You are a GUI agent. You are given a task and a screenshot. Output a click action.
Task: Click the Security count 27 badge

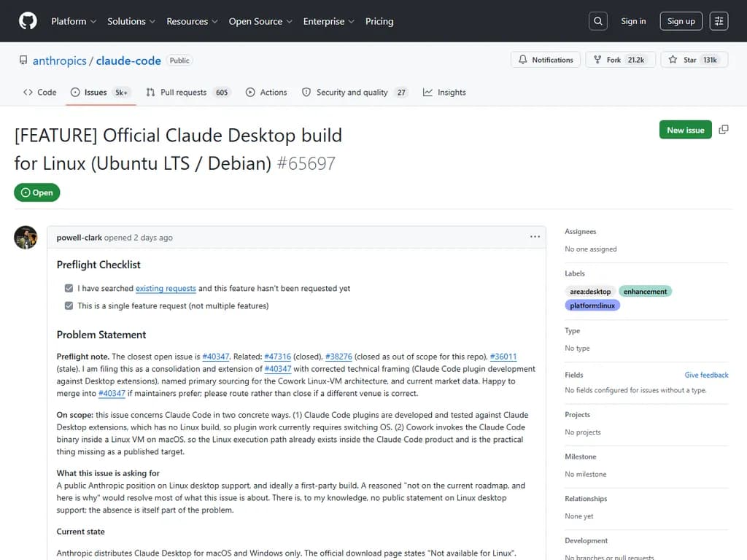[402, 93]
